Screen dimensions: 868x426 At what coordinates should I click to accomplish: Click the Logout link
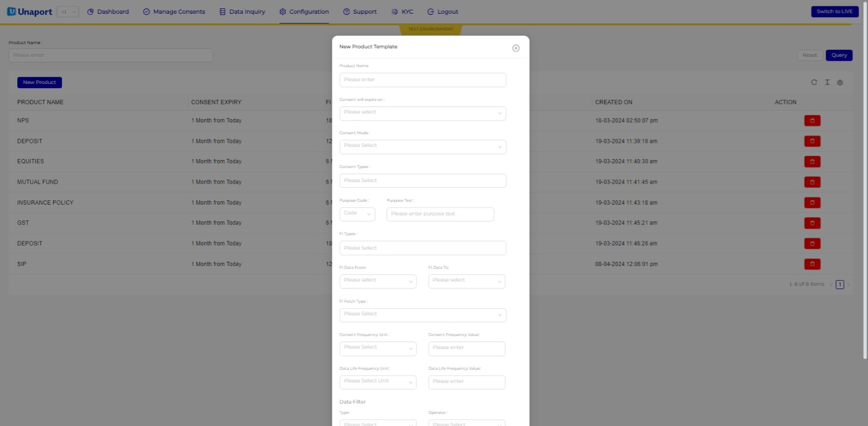443,12
